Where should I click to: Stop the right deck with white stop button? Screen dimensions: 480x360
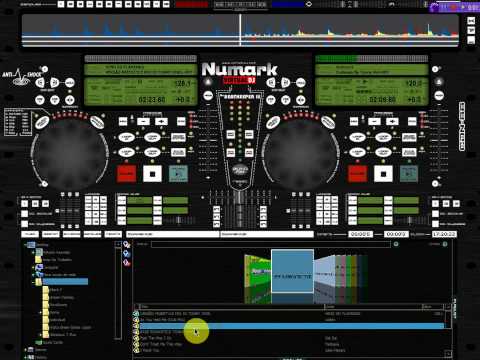click(383, 174)
